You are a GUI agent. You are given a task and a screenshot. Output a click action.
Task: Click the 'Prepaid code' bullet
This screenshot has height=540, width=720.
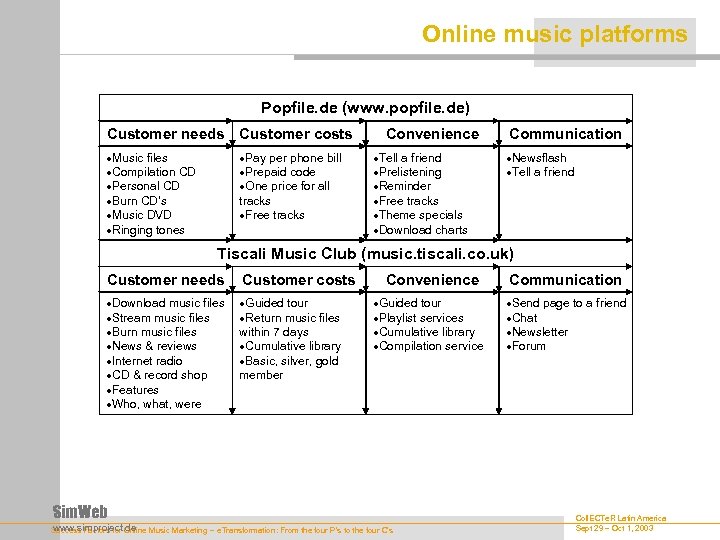click(277, 172)
